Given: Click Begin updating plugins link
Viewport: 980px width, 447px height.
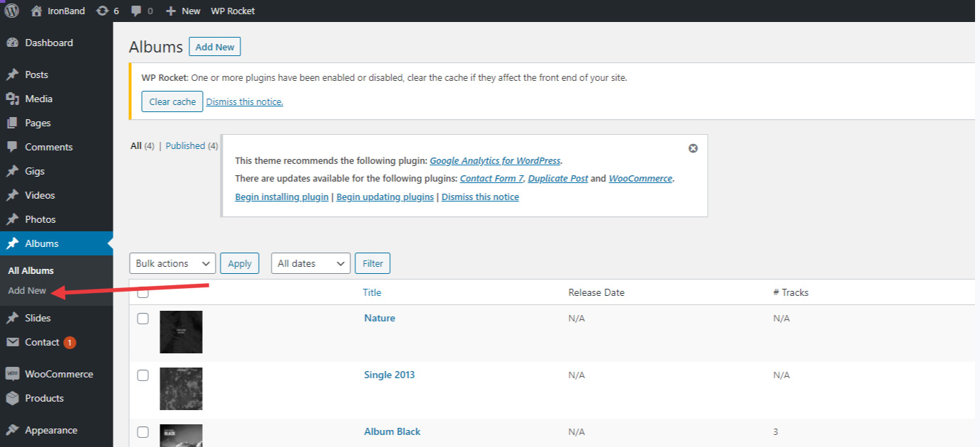Looking at the screenshot, I should (385, 197).
